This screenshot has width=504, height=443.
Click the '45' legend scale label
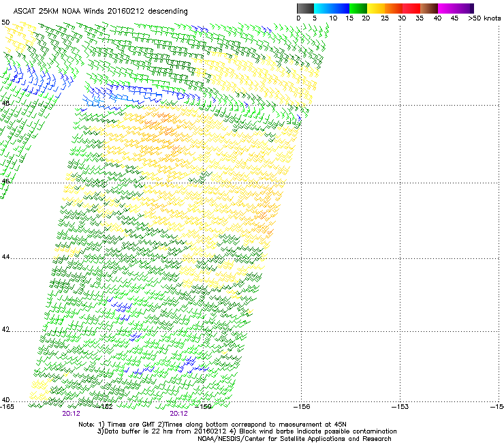pyautogui.click(x=454, y=18)
